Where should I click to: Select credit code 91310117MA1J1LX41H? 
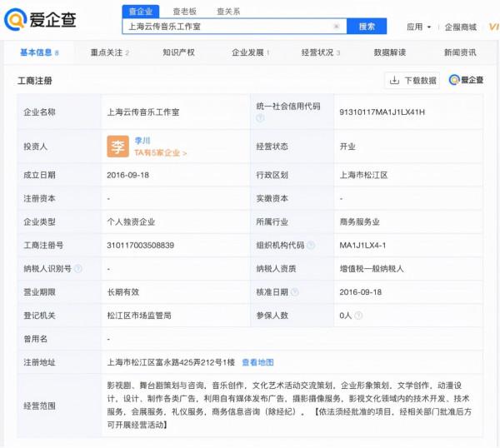(x=382, y=112)
